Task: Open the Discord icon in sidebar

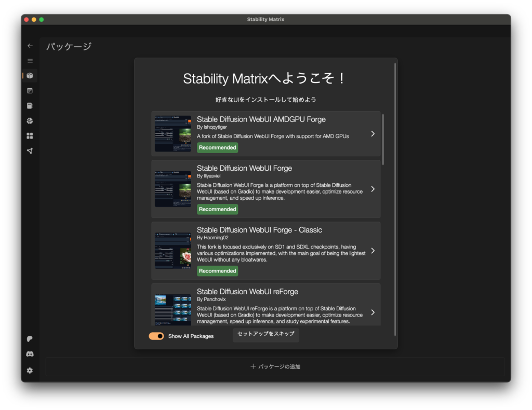Action: click(x=30, y=354)
